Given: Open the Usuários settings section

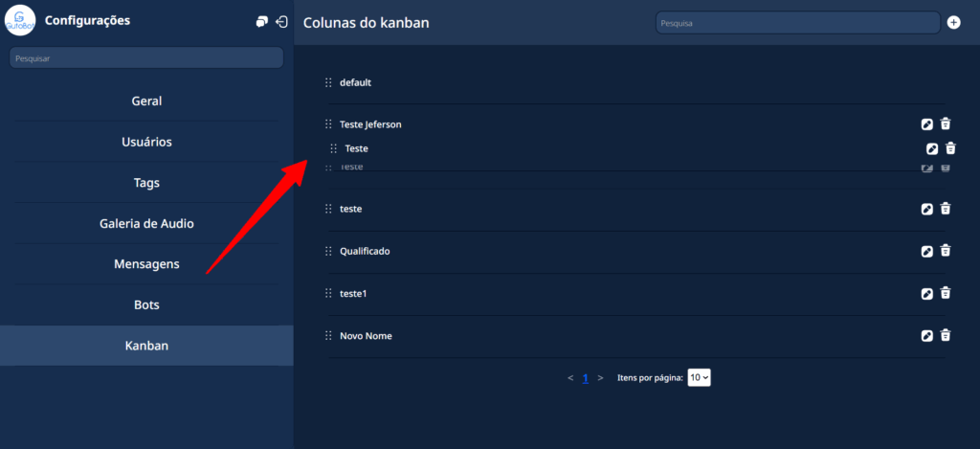Looking at the screenshot, I should (x=146, y=142).
